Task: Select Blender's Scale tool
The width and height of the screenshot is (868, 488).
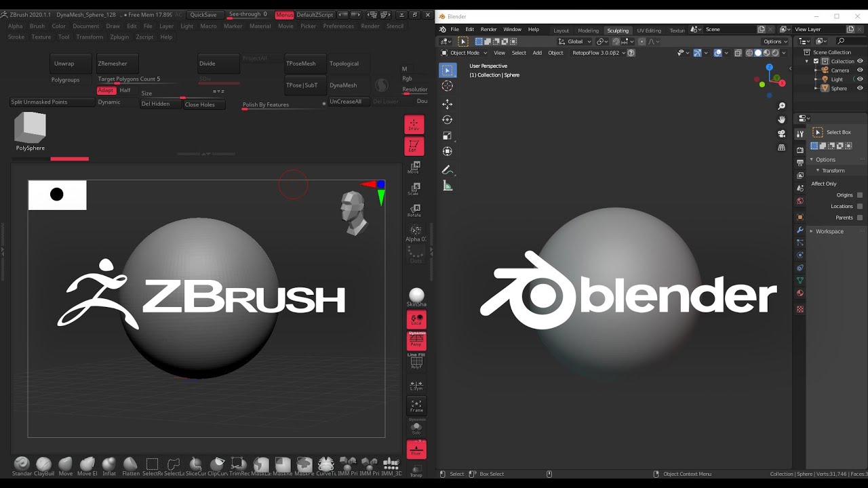Action: point(448,136)
